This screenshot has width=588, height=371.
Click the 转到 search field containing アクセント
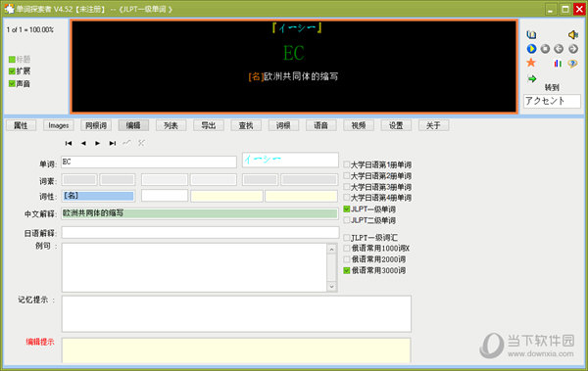click(552, 101)
